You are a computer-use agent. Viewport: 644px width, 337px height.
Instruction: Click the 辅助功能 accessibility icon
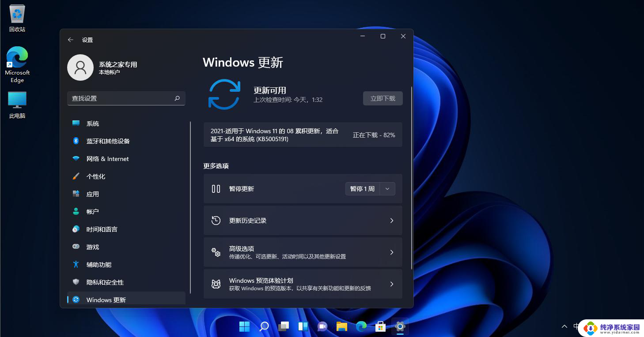tap(76, 265)
